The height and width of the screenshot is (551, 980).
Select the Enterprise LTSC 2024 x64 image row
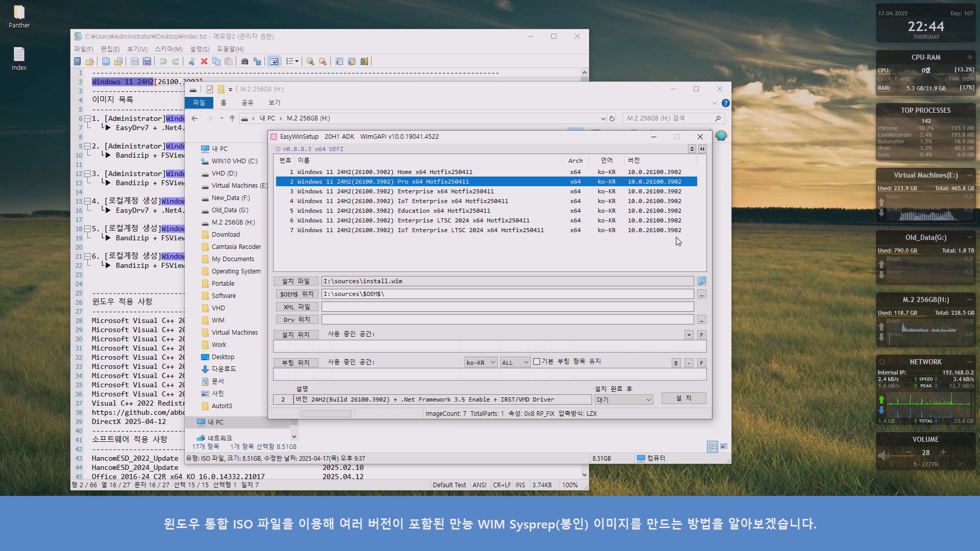(413, 220)
